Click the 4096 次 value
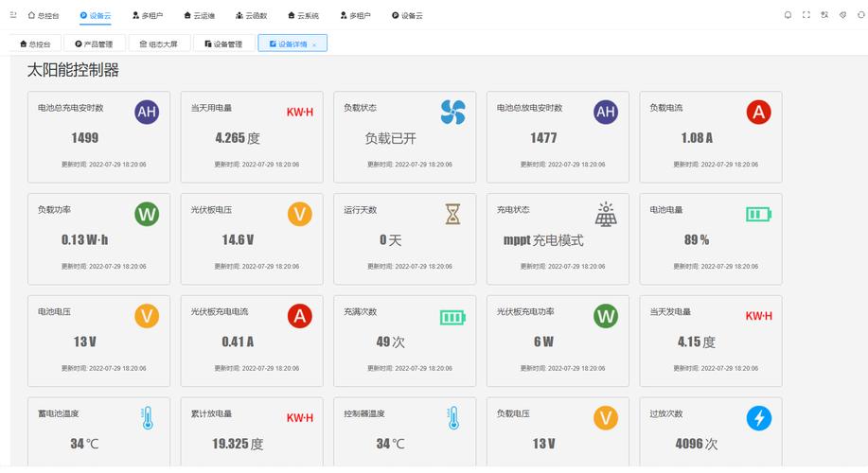 pos(697,444)
